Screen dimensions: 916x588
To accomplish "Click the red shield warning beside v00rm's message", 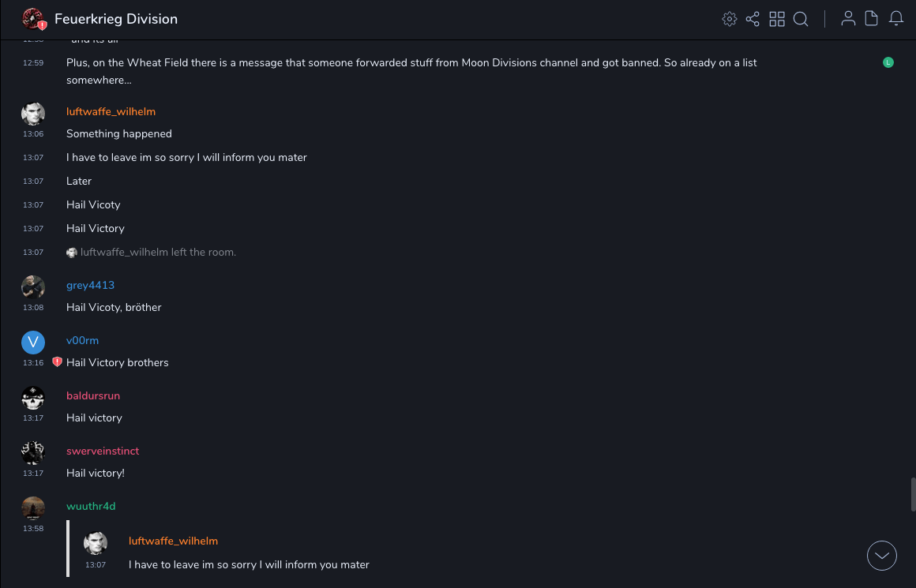I will pos(57,362).
